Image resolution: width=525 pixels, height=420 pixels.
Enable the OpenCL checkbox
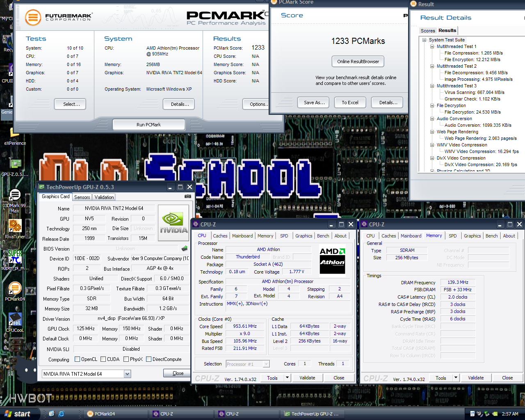tap(77, 359)
